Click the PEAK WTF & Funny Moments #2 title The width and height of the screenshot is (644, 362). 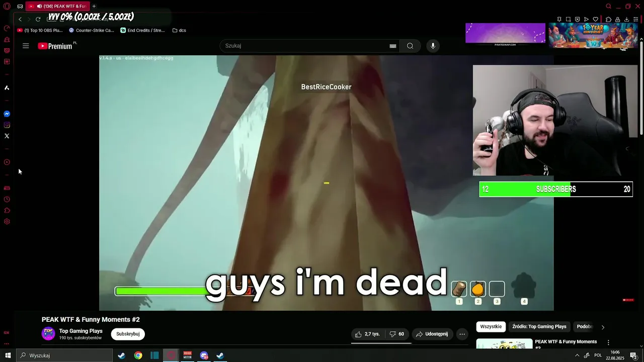(91, 320)
